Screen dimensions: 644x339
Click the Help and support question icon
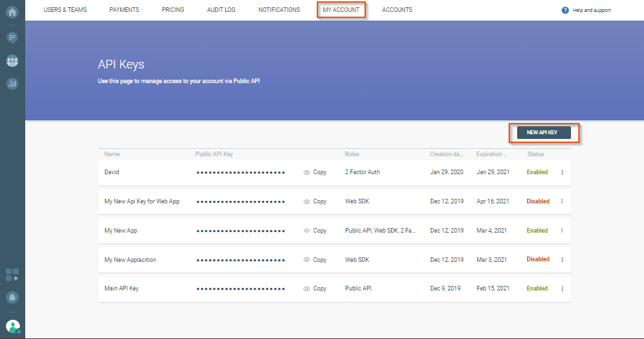coord(565,10)
